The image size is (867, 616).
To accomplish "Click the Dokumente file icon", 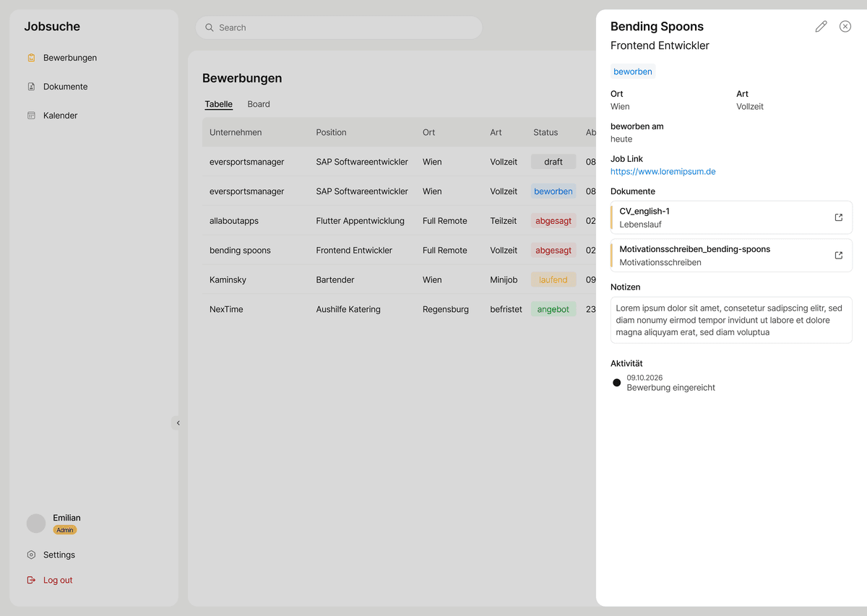I will click(x=31, y=87).
